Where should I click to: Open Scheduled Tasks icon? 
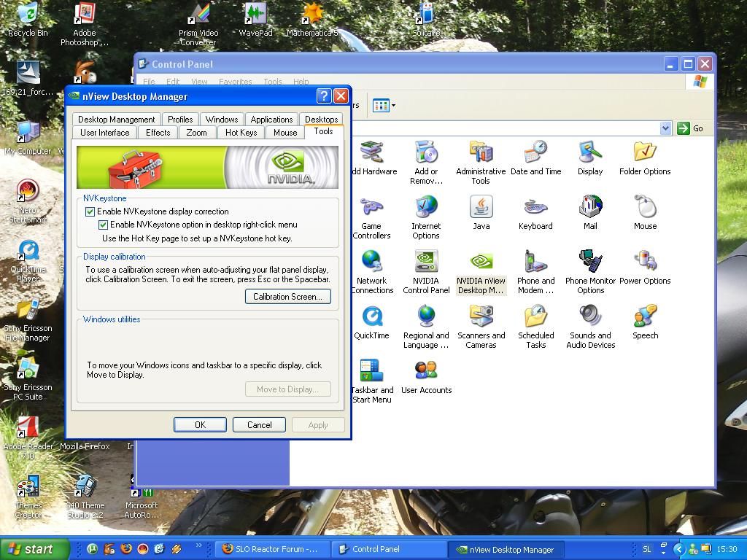click(535, 327)
